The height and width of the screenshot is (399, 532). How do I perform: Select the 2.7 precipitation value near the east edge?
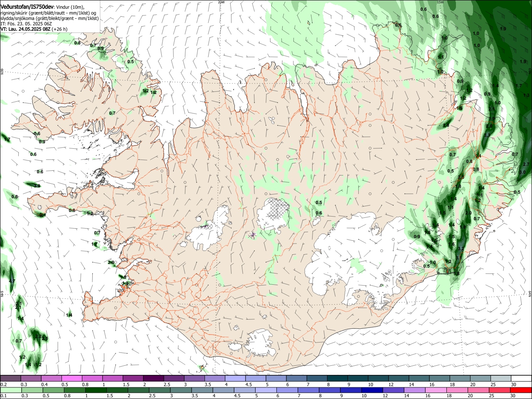click(x=526, y=165)
